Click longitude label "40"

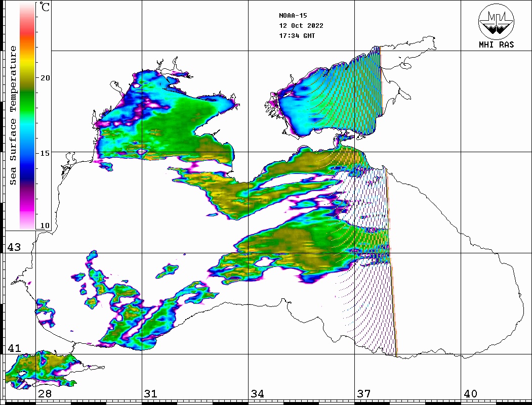[x=470, y=393]
